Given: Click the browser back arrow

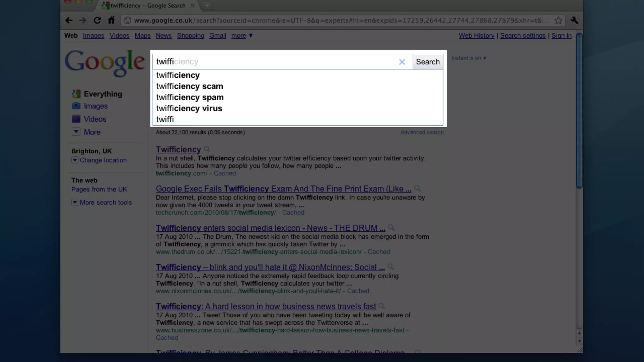Looking at the screenshot, I should point(69,20).
